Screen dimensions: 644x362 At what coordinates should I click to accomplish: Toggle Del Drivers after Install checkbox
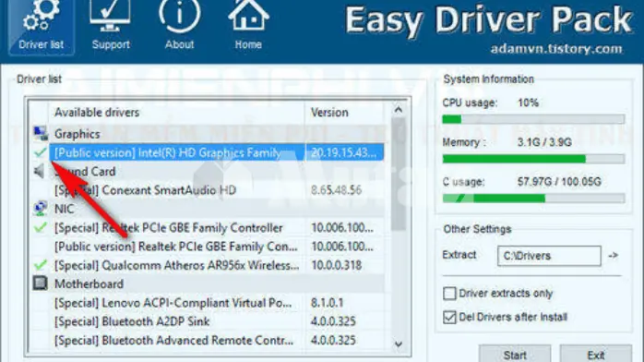(x=449, y=317)
